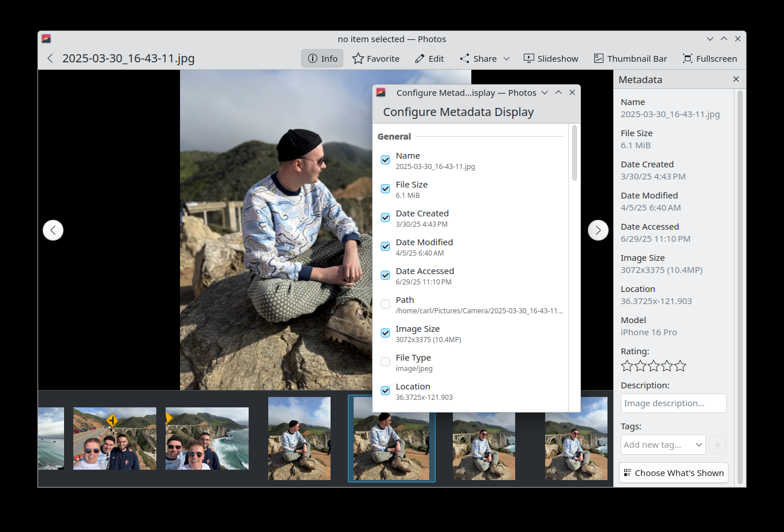Select the three-men selfie thumbnail with road sign
The width and height of the screenshot is (784, 532).
tap(115, 439)
